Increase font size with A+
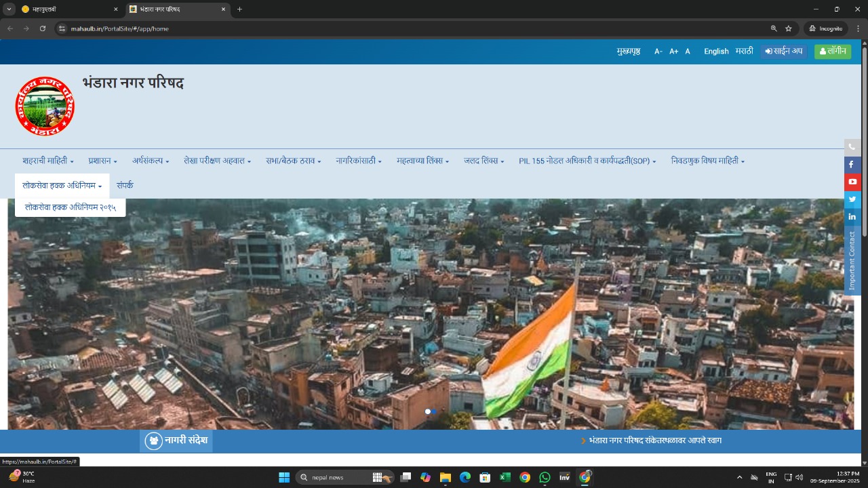 (673, 52)
